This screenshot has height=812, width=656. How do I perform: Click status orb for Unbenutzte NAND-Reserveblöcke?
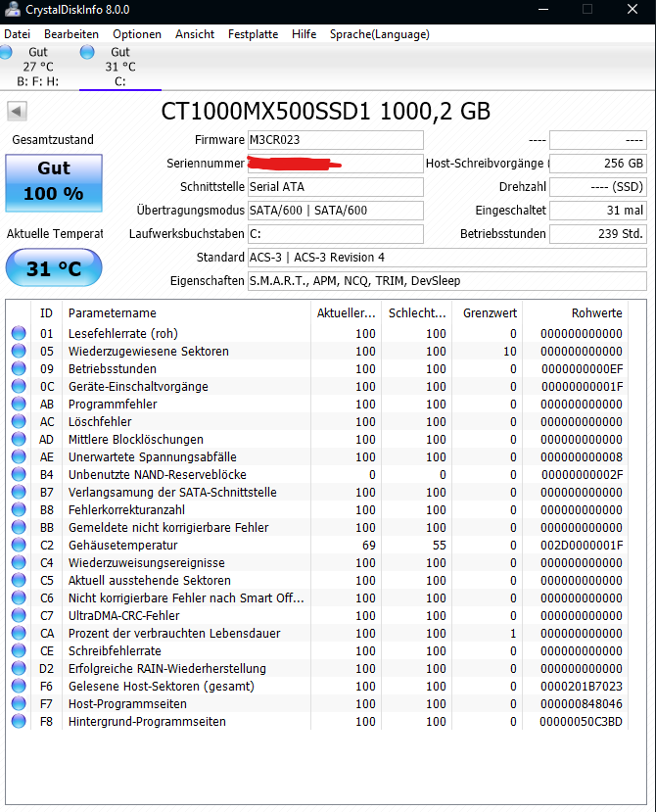point(19,474)
